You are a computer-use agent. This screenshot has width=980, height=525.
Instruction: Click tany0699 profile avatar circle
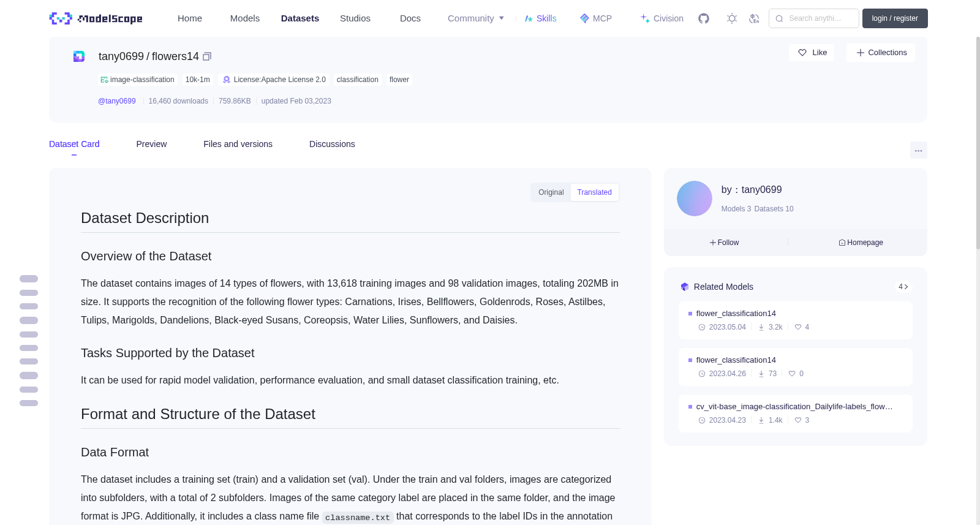(x=694, y=198)
